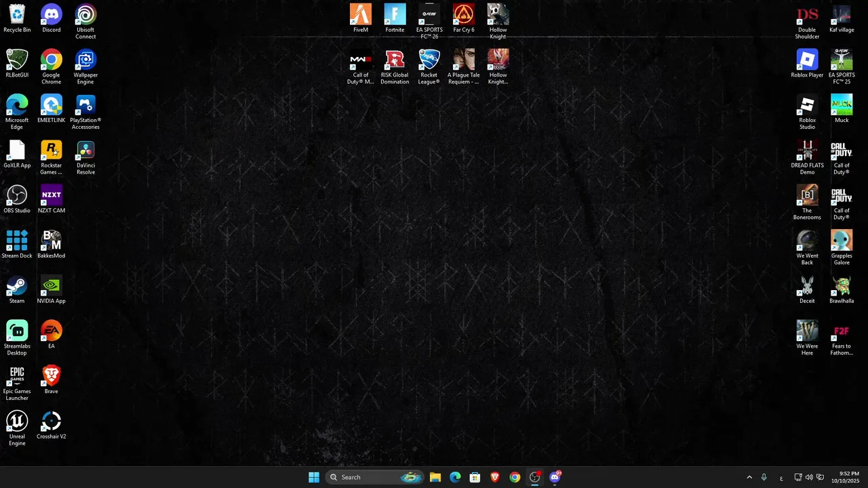This screenshot has width=868, height=488.
Task: Launch Brawlhalla from the desktop
Action: coord(842,290)
